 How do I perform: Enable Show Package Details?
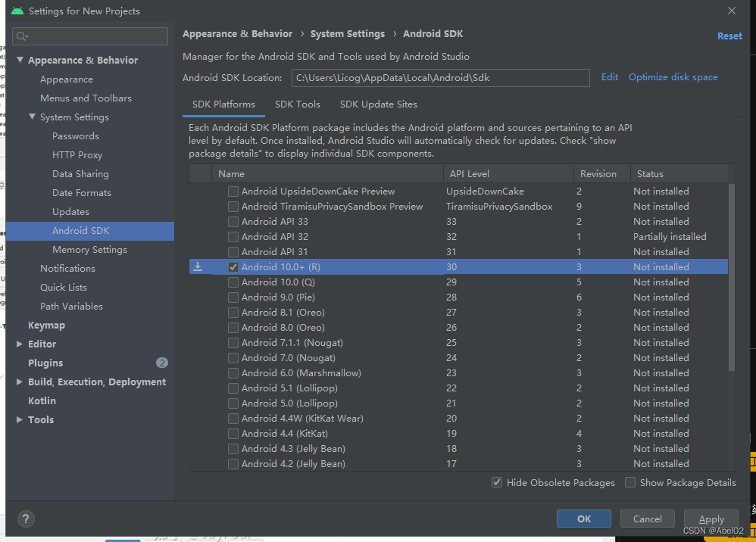click(630, 482)
